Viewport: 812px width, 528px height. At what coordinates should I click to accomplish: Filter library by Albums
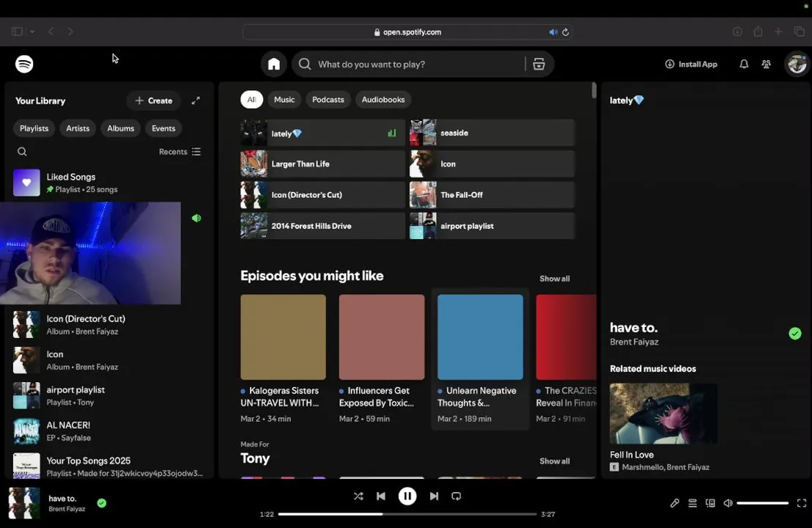121,128
